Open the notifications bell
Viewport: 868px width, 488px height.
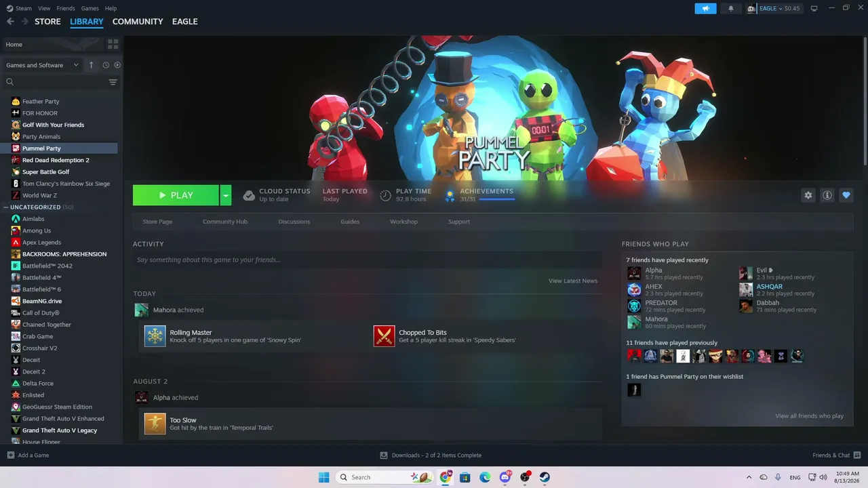(x=730, y=8)
